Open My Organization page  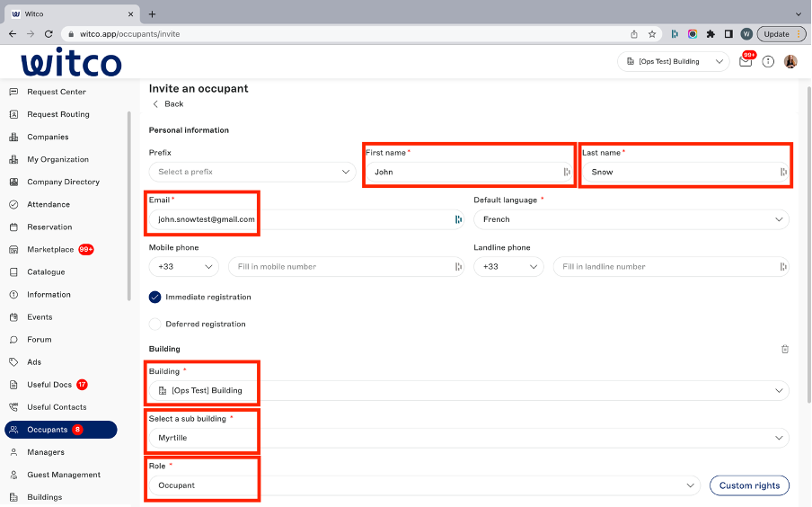pyautogui.click(x=57, y=159)
